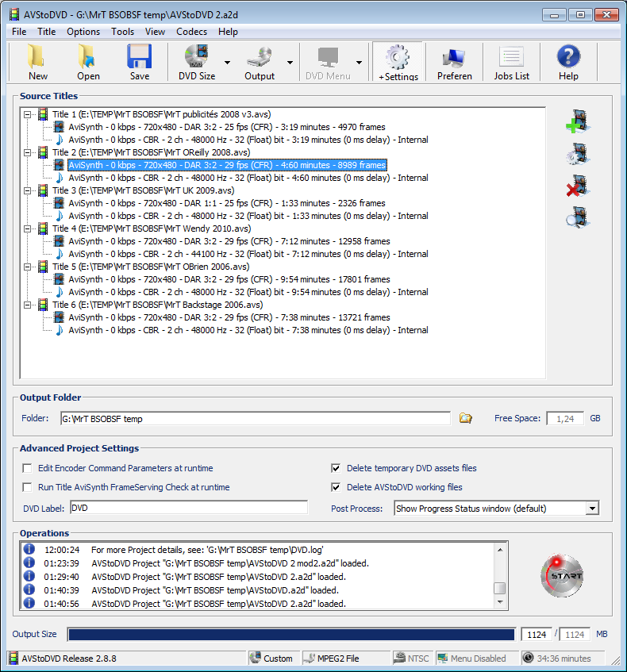Select the audio note icon under Title 3
This screenshot has height=672, width=627.
click(x=60, y=216)
